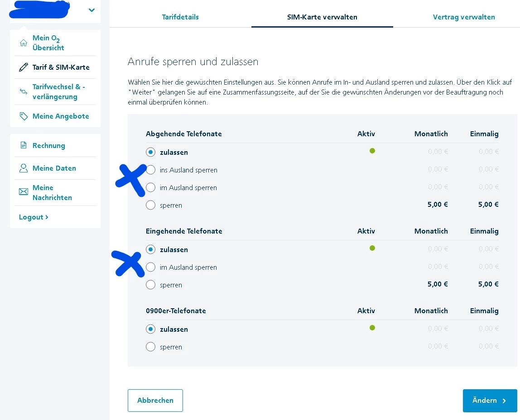Screen dimensions: 520x420
Task: Select 'im Ausland sperren' under Eingehende Telefonate
Action: click(x=151, y=267)
